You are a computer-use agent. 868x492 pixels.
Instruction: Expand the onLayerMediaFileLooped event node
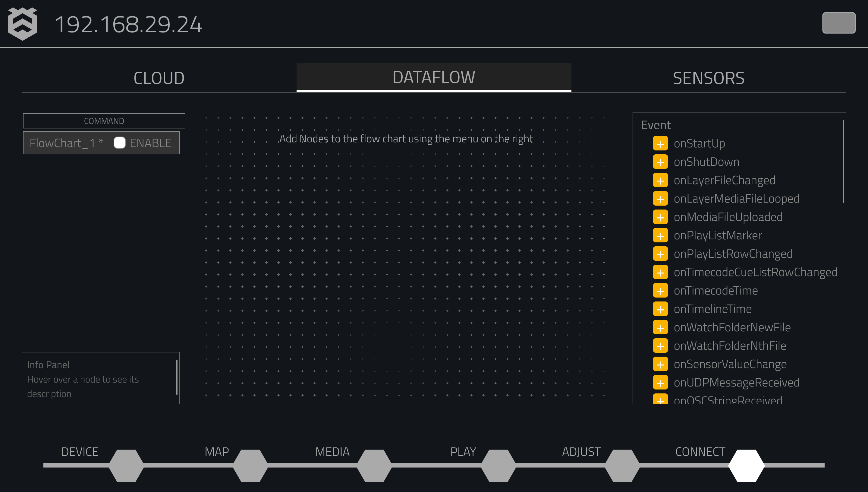coord(661,198)
